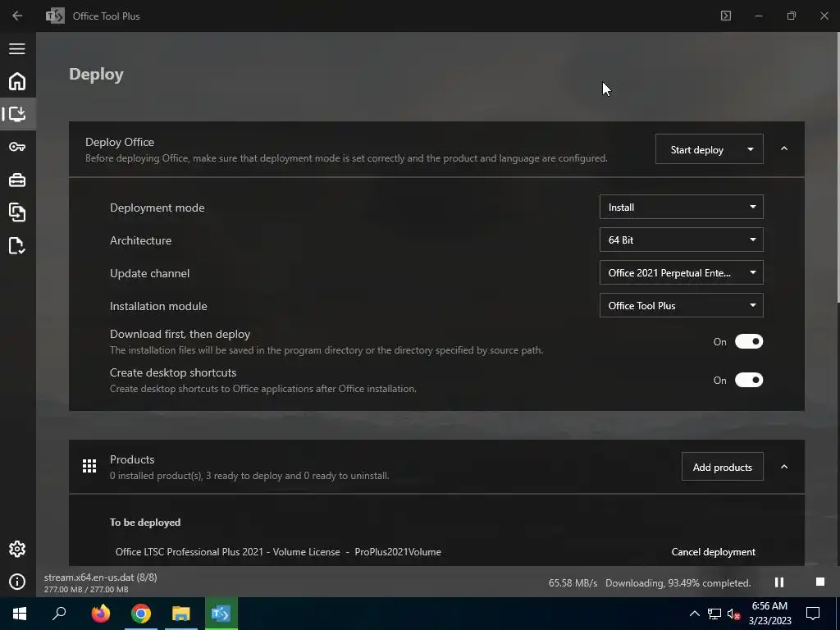The width and height of the screenshot is (840, 630).
Task: Open the document check sidebar icon
Action: pos(17,245)
